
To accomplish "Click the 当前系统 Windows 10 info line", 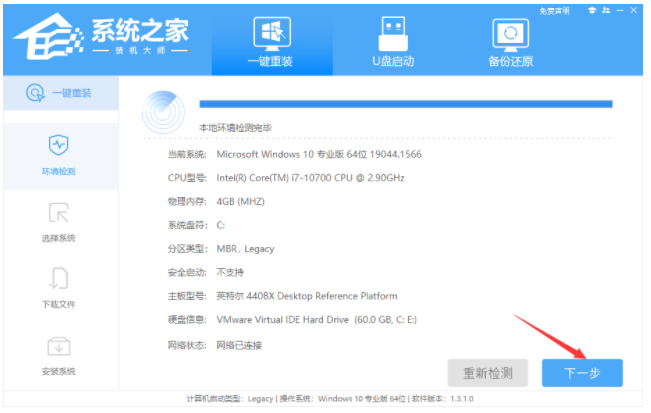I will coord(295,154).
